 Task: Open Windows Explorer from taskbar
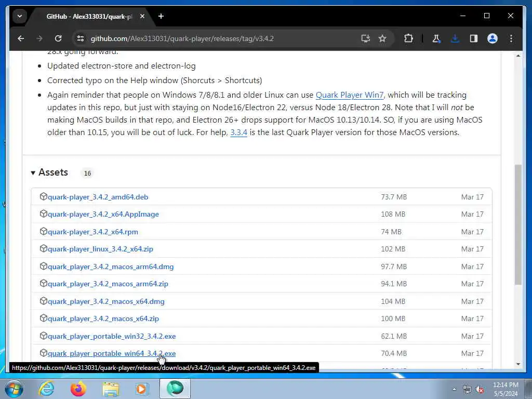[x=111, y=389]
